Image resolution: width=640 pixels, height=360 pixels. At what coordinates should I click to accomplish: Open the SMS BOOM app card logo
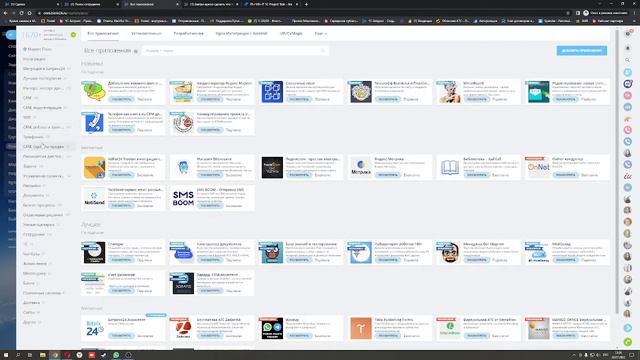(x=183, y=198)
